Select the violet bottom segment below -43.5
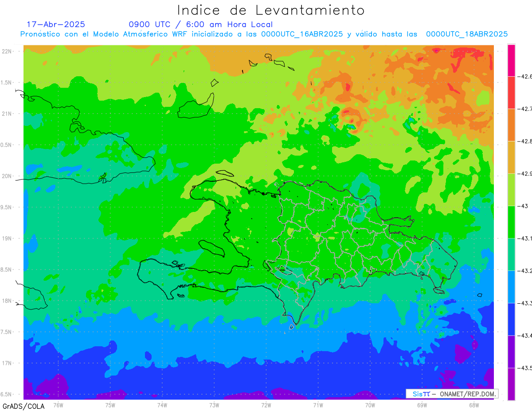The height and width of the screenshot is (411, 532). pos(511,384)
